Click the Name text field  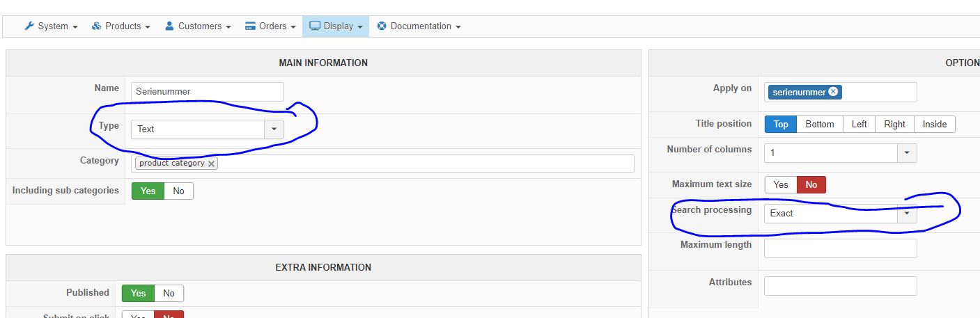208,91
